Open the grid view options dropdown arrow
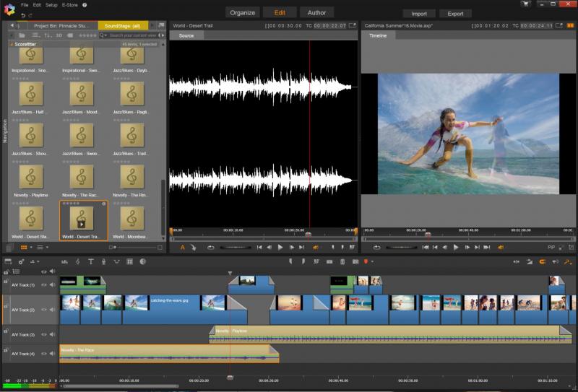578x392 pixels. [x=31, y=247]
